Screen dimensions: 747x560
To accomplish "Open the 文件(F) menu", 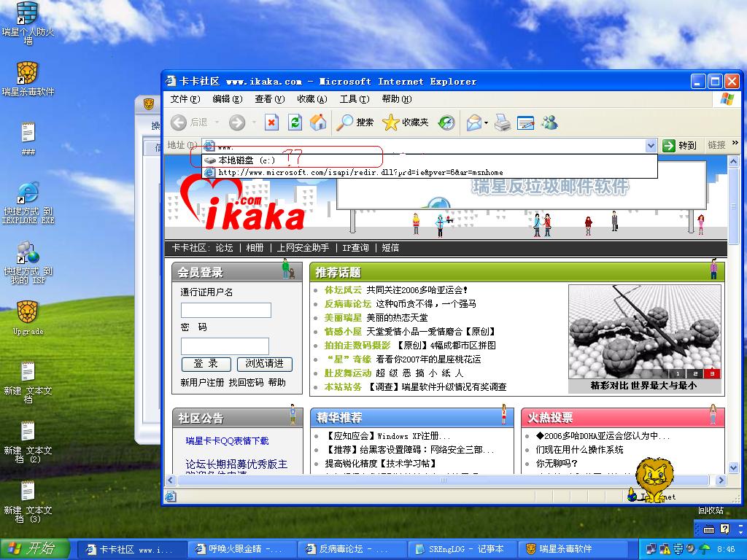I will [185, 99].
